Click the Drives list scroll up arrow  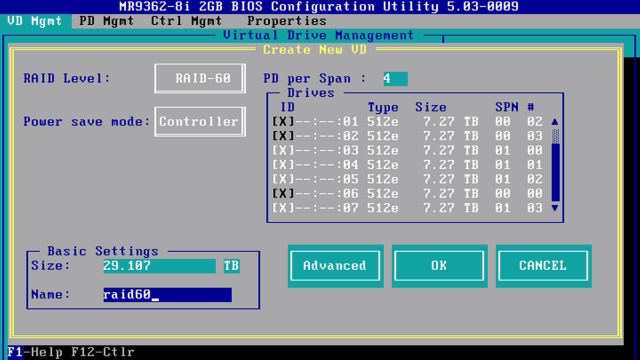(555, 122)
